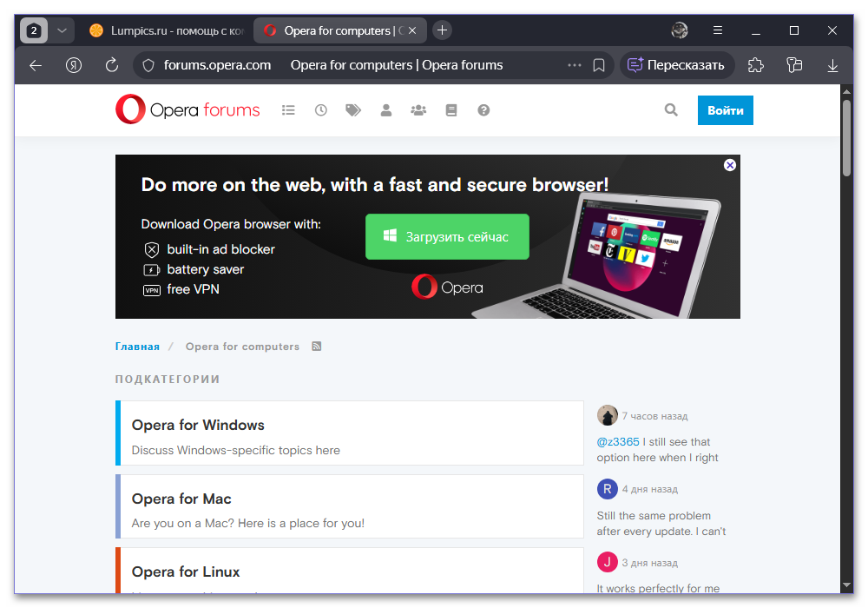Open recent topics clock icon

[321, 110]
